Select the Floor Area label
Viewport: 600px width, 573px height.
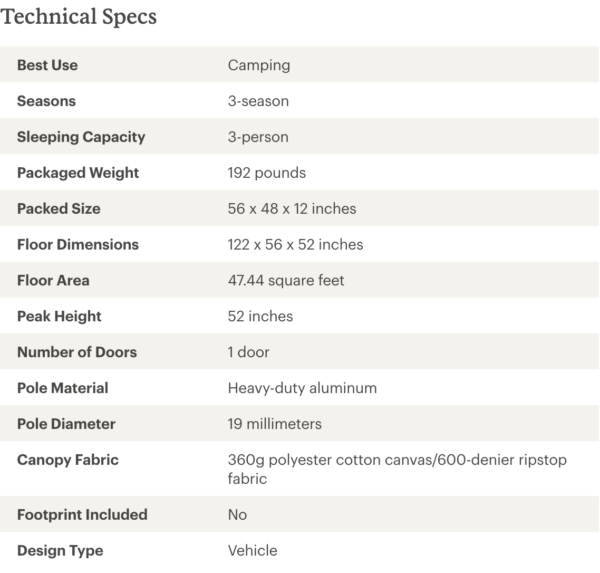point(54,281)
